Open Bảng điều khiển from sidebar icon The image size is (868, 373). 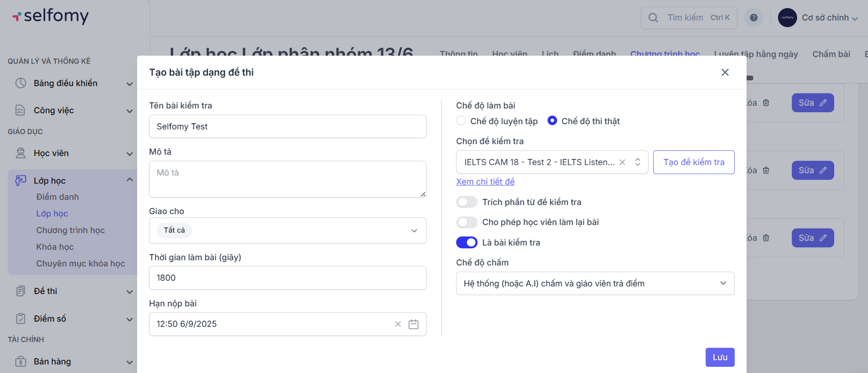pos(20,83)
